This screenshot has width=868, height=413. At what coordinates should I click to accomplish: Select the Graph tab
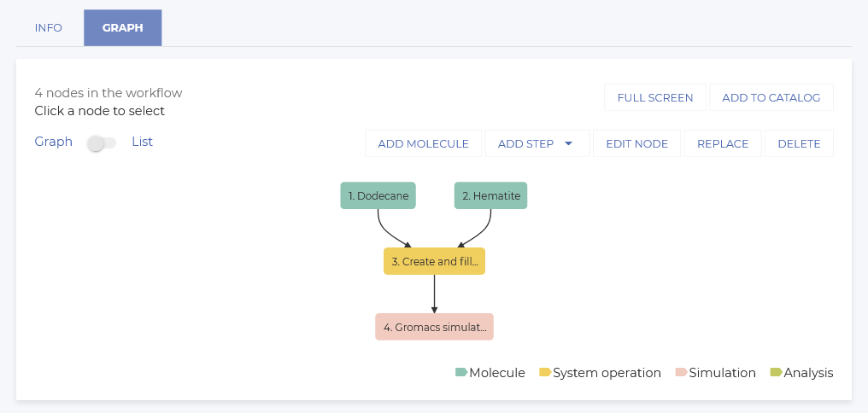pos(122,27)
